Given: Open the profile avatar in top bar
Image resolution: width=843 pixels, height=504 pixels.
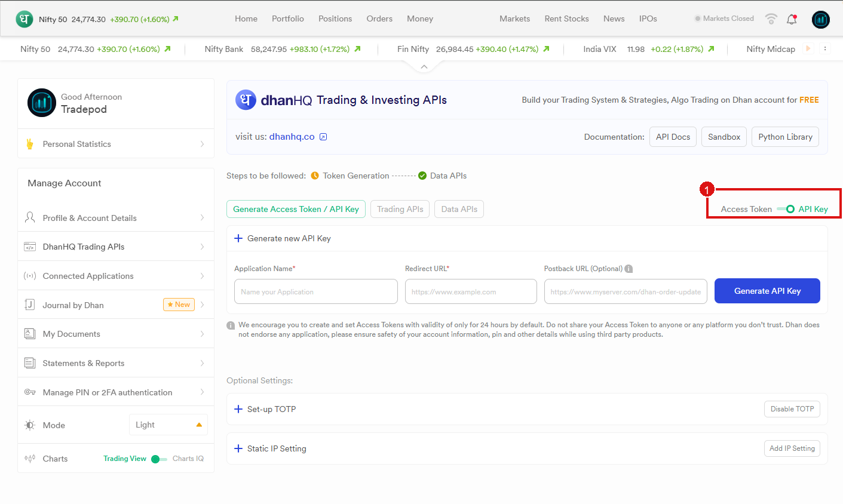Looking at the screenshot, I should 821,20.
